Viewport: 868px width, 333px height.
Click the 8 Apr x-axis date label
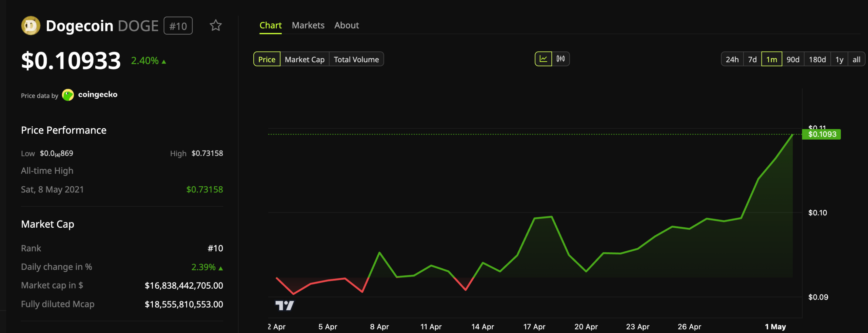[x=379, y=327]
